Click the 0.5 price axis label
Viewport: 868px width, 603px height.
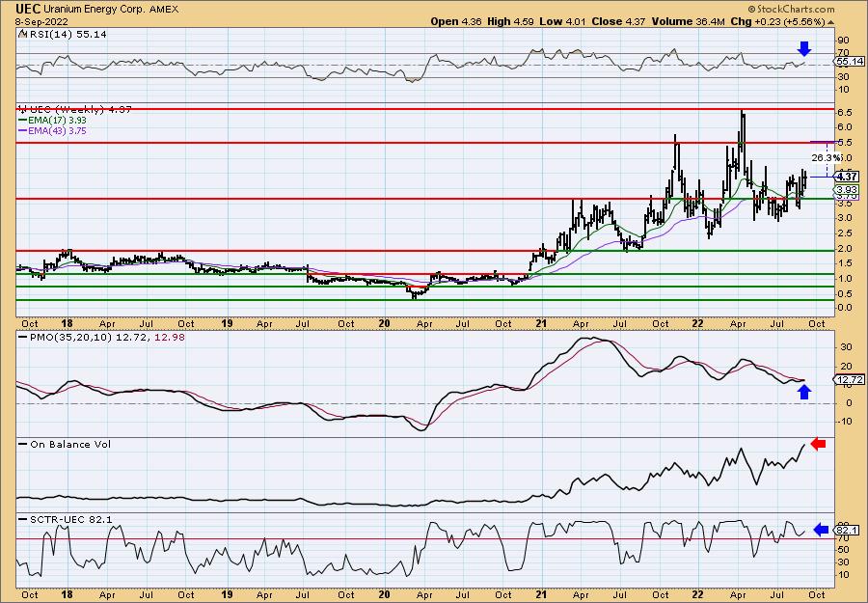(x=845, y=294)
